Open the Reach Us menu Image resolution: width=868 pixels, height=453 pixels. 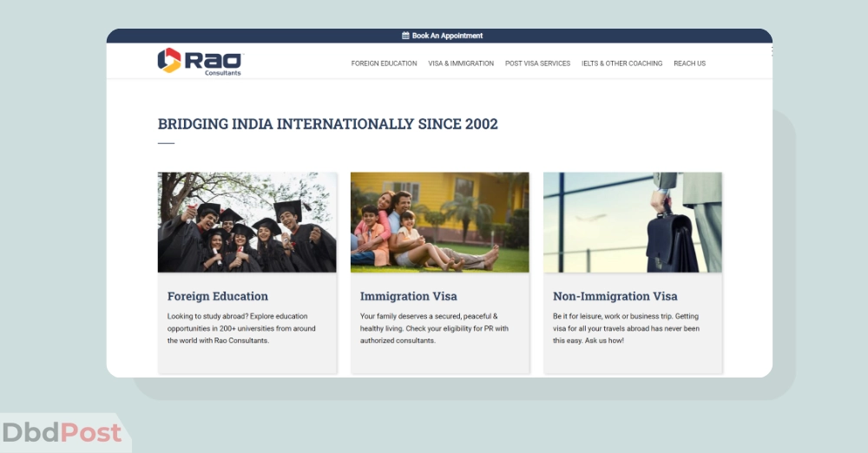coord(689,63)
